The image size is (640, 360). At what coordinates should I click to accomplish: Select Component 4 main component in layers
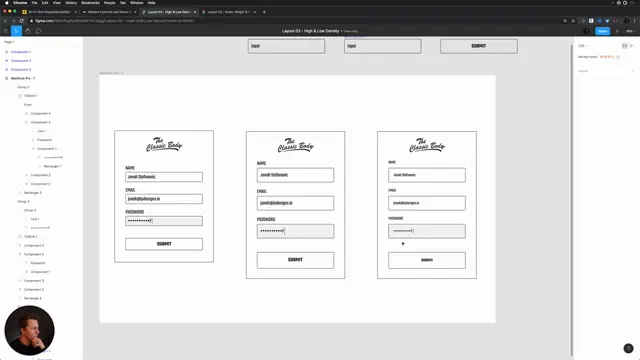(x=21, y=69)
